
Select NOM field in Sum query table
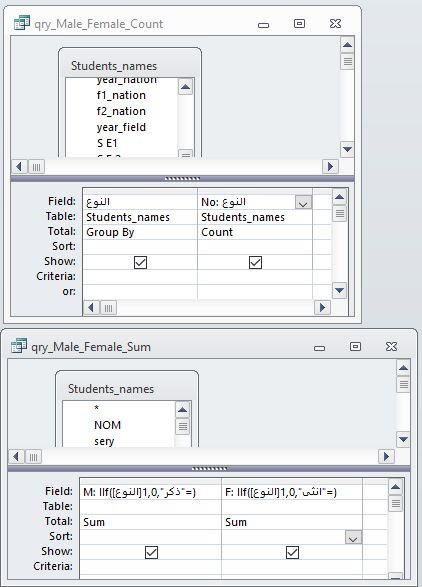pos(108,425)
